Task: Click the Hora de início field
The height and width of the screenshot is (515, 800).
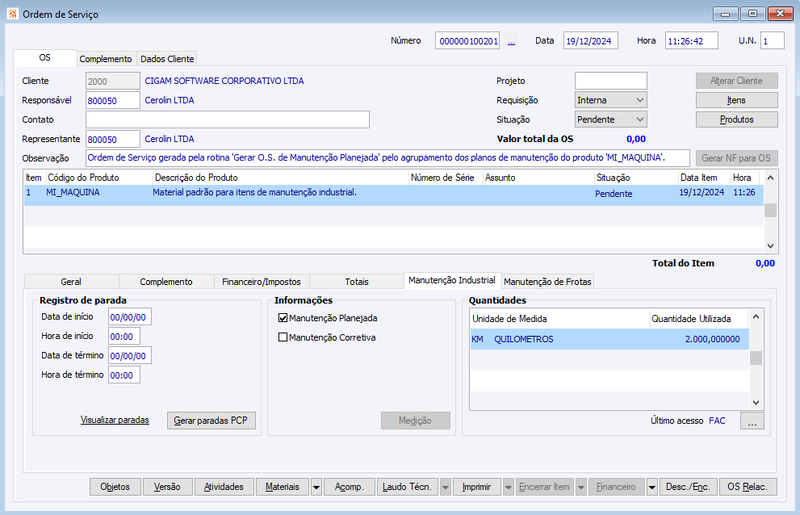Action: [124, 337]
